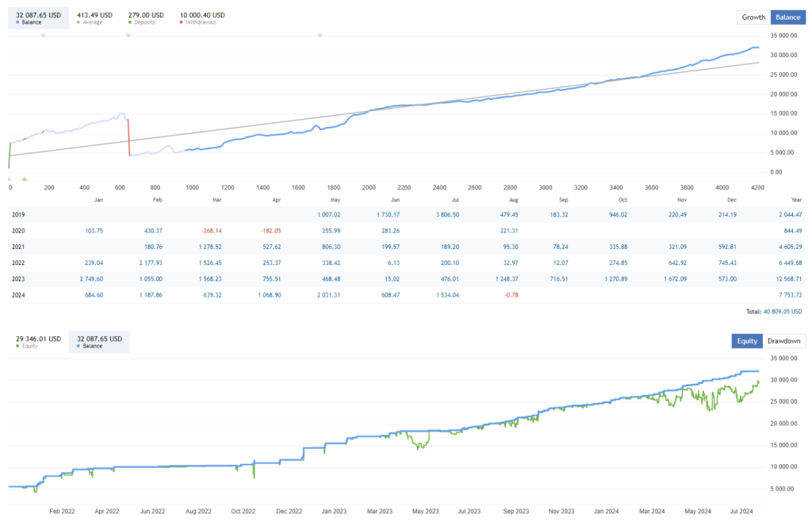Click the 2023 yearly total 12 568.71
812x522 pixels.
click(785, 278)
